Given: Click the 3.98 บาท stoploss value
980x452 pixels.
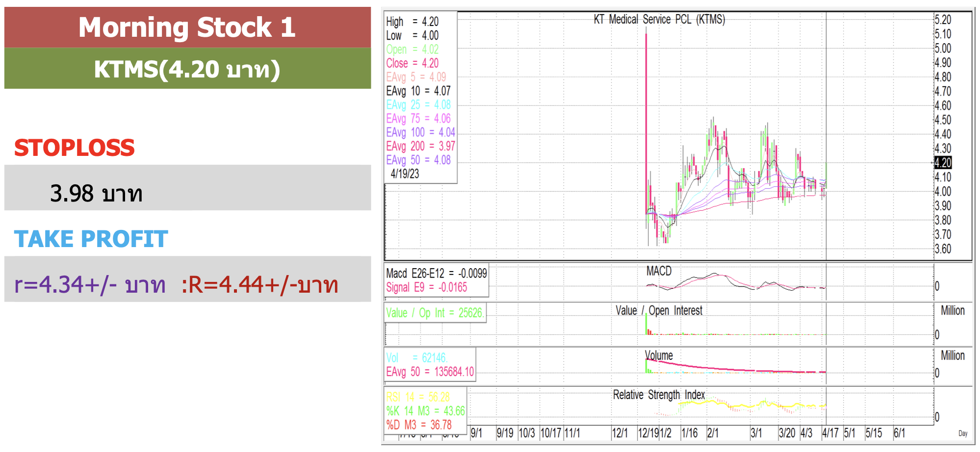Looking at the screenshot, I should (x=96, y=193).
